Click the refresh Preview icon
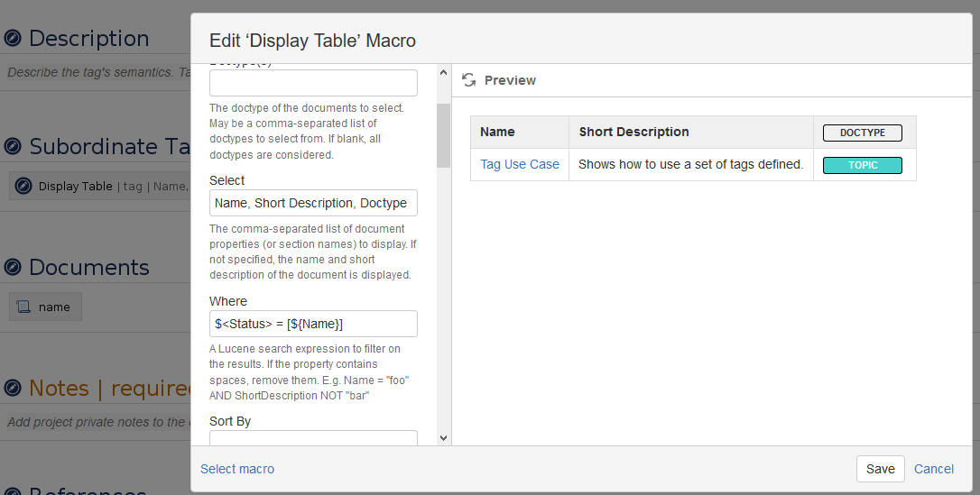The image size is (980, 495). 469,80
